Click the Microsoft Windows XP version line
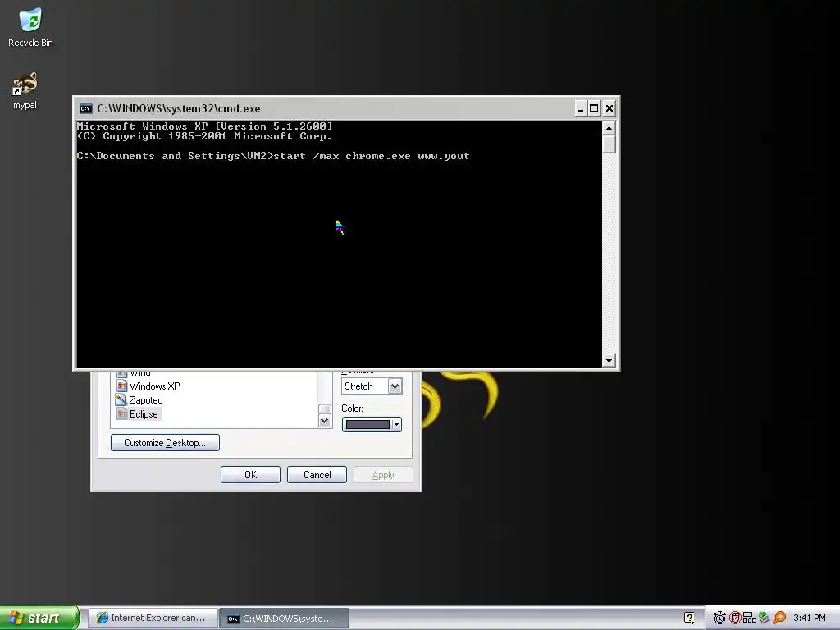The height and width of the screenshot is (630, 840). coord(204,126)
